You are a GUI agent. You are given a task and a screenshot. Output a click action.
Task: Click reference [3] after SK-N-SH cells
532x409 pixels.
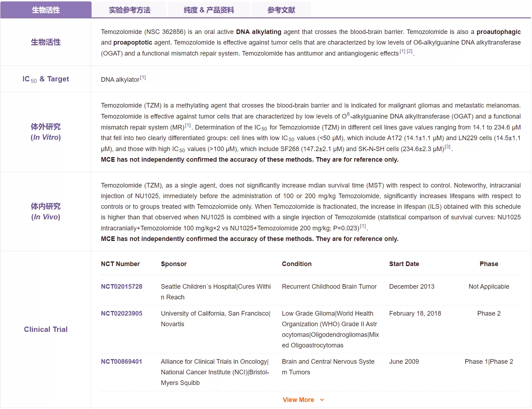(447, 147)
